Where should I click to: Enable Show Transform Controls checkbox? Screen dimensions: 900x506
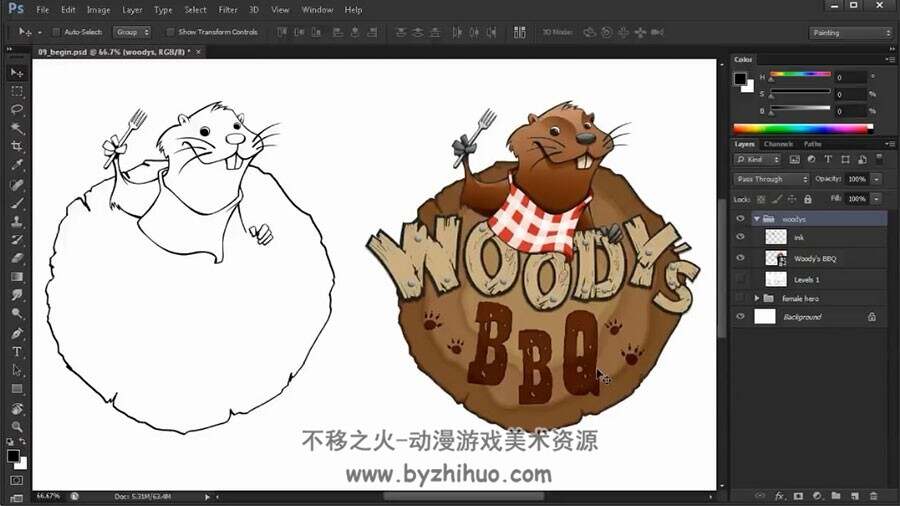point(170,32)
